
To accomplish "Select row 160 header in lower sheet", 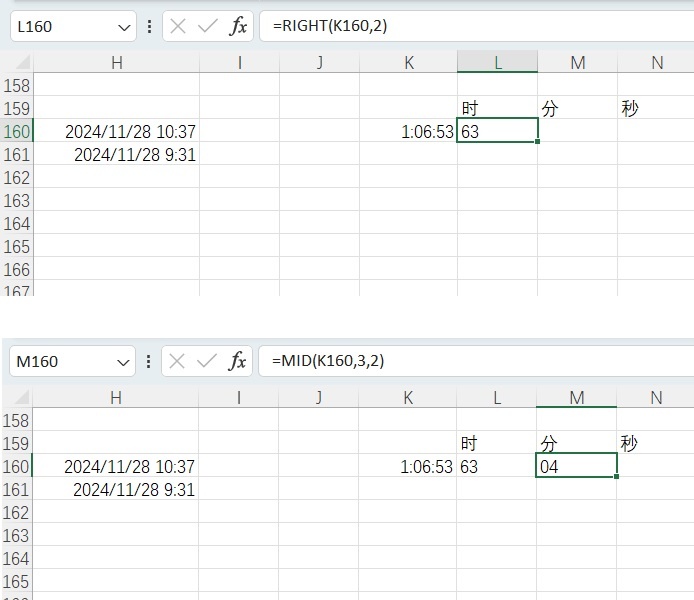I will 16,466.
